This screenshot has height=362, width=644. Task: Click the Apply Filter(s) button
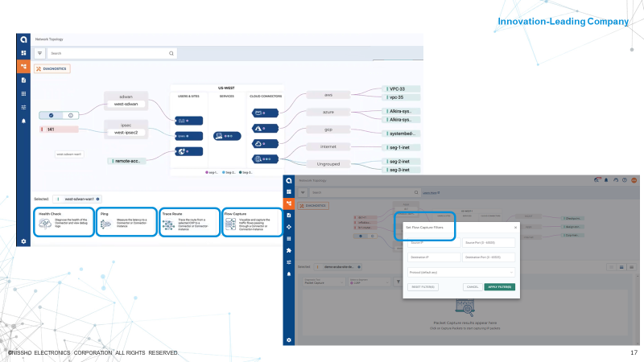click(x=499, y=286)
